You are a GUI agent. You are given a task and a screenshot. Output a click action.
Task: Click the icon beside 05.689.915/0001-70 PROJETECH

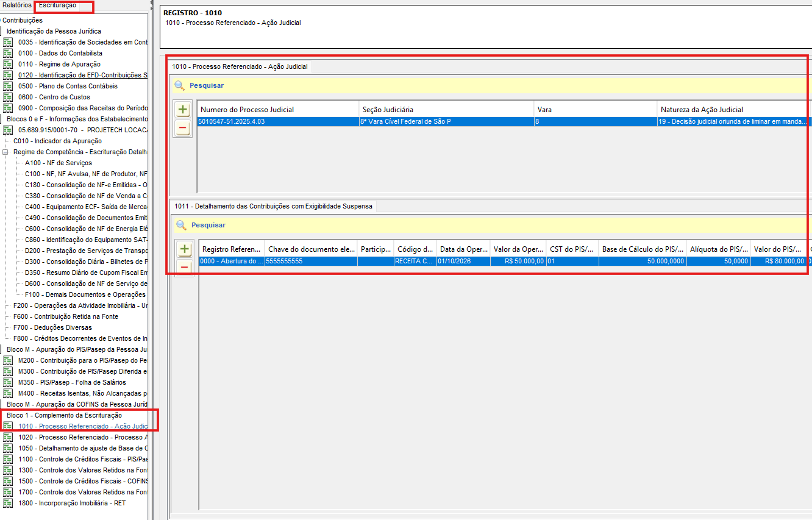(x=8, y=130)
